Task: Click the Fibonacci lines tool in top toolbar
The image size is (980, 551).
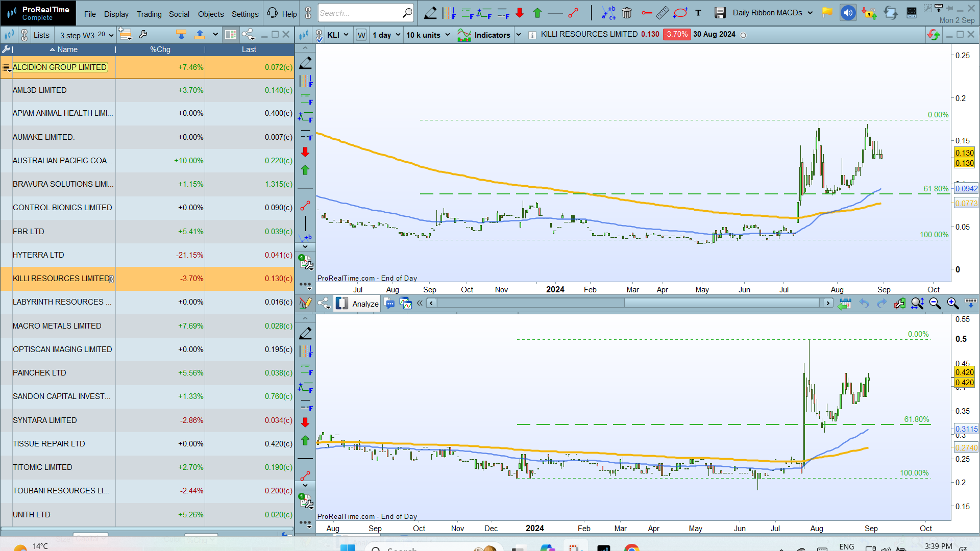Action: click(x=449, y=13)
